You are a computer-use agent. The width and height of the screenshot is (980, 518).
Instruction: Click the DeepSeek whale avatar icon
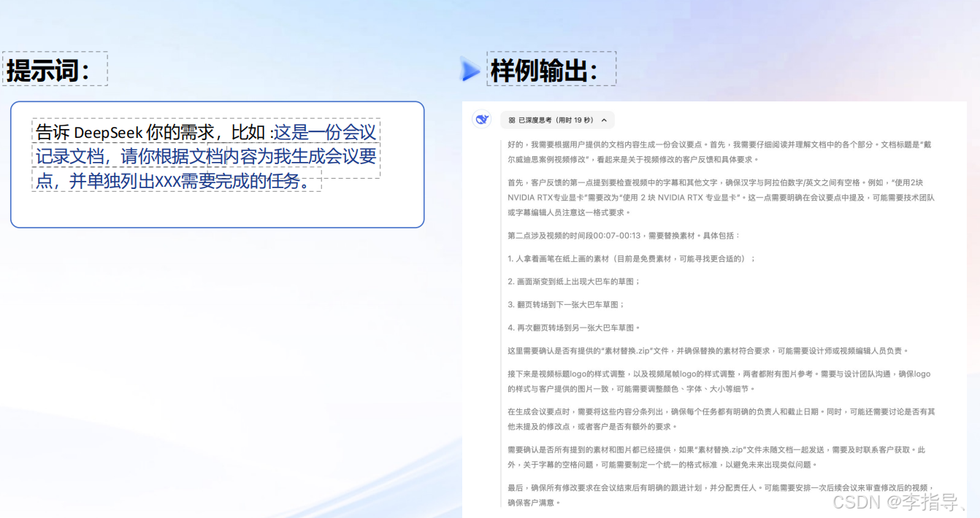[x=481, y=119]
